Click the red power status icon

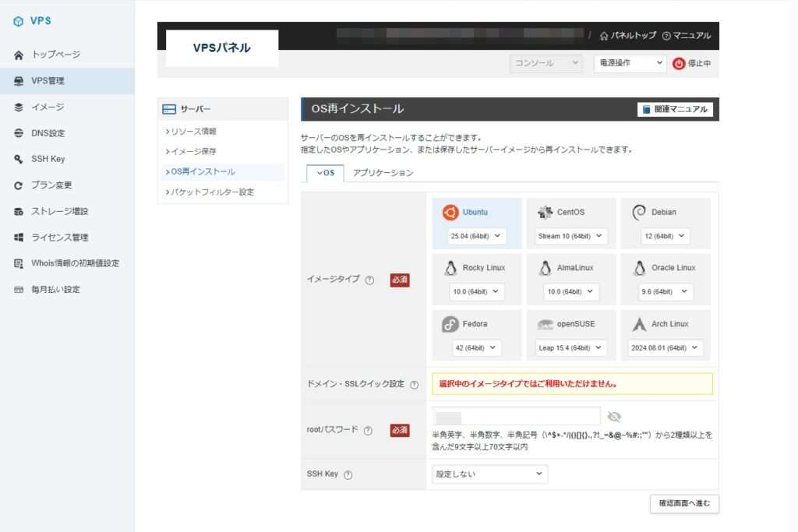679,64
